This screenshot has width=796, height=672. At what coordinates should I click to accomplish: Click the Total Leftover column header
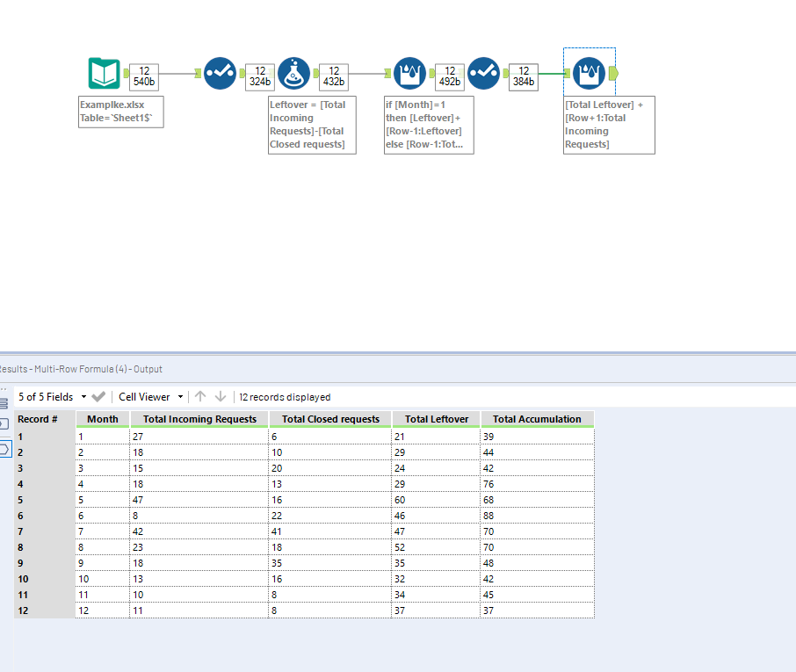(x=437, y=419)
